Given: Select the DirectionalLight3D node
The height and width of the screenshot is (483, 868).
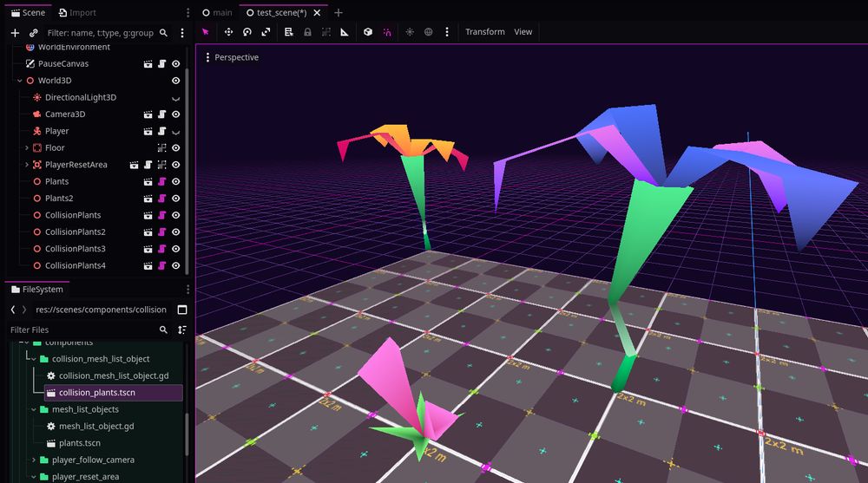Looking at the screenshot, I should [81, 97].
